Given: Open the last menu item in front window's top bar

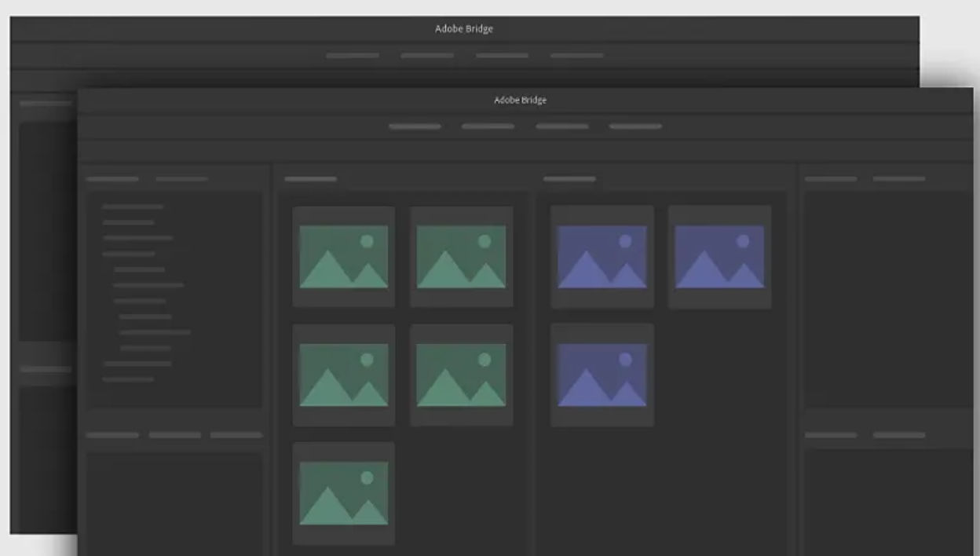Looking at the screenshot, I should [x=635, y=126].
